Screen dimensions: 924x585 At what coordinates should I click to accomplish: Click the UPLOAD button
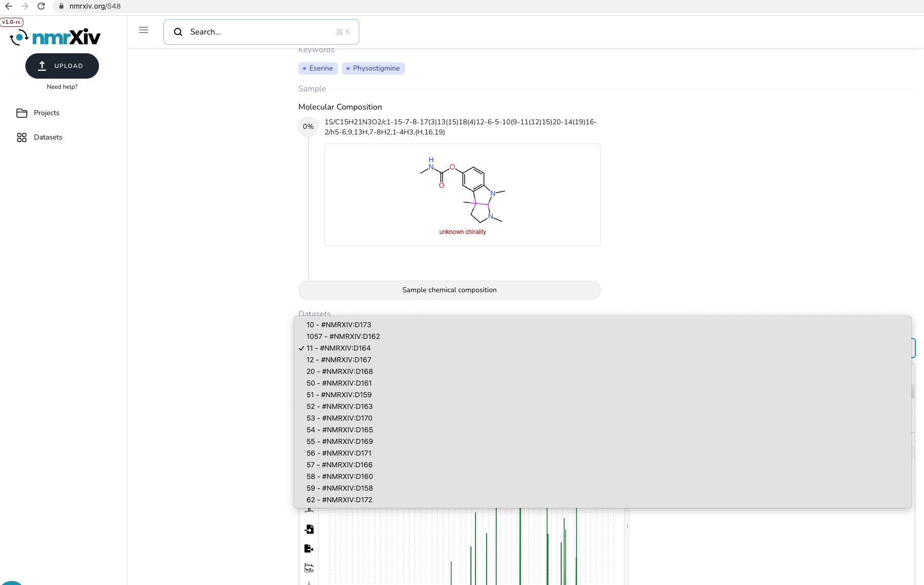pos(62,65)
